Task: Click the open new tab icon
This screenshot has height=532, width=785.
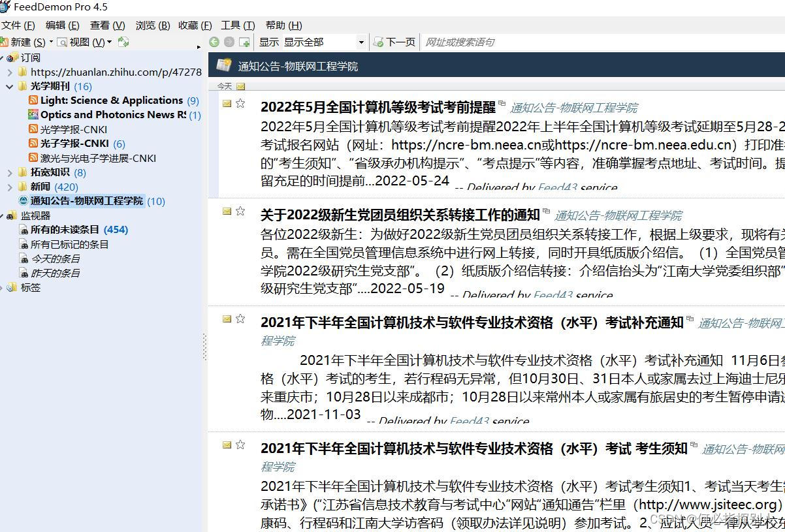Action: [x=244, y=42]
